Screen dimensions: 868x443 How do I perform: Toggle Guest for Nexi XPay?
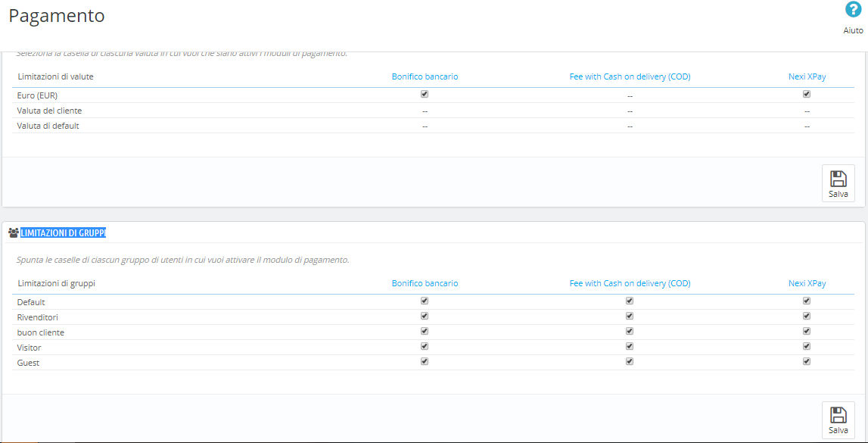(x=807, y=361)
